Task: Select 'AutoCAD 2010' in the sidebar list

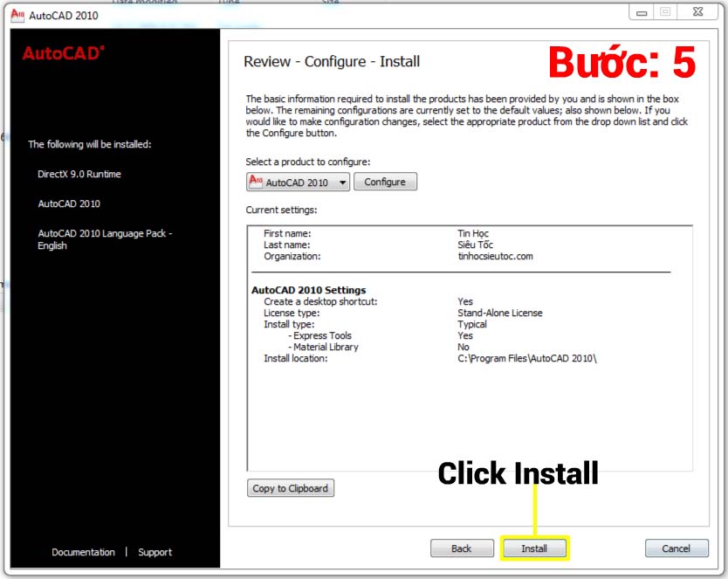Action: point(69,203)
